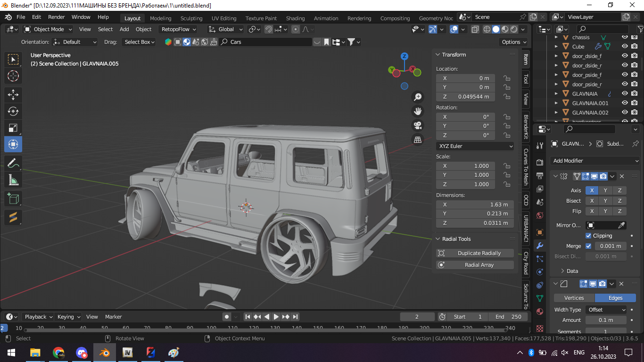Switch to the Modeling workspace tab
Image resolution: width=644 pixels, height=362 pixels.
(x=161, y=18)
